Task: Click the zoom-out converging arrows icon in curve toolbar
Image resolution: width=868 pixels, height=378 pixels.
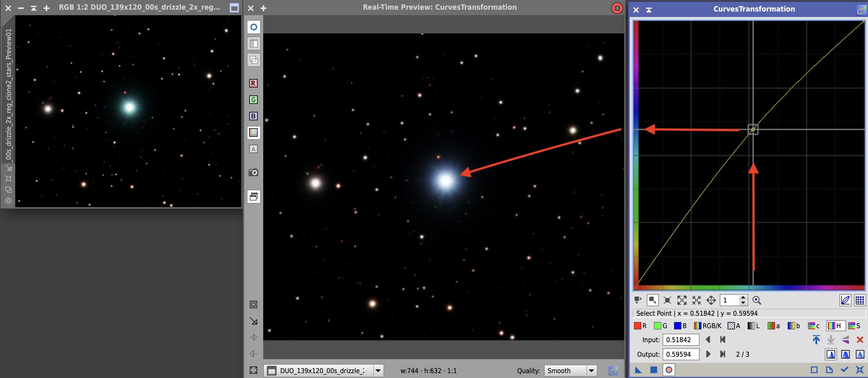Action: click(697, 300)
